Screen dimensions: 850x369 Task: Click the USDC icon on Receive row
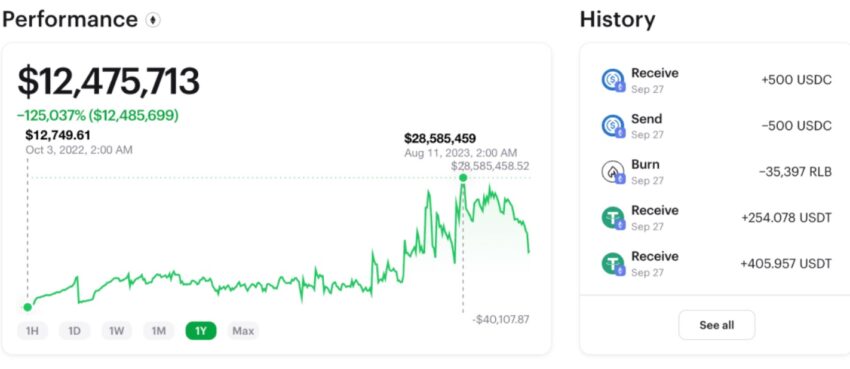click(613, 80)
